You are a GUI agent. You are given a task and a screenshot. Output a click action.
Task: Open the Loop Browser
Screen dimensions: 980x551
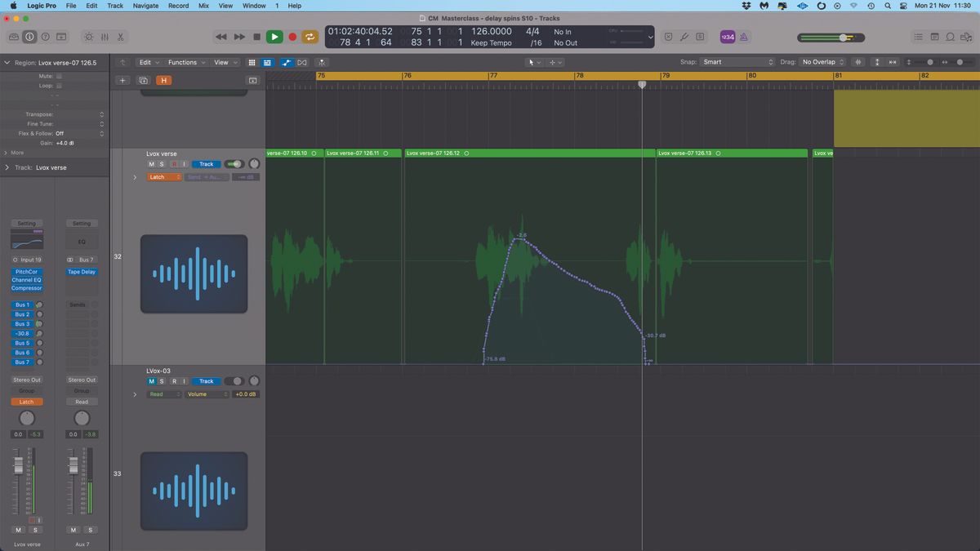pyautogui.click(x=949, y=37)
